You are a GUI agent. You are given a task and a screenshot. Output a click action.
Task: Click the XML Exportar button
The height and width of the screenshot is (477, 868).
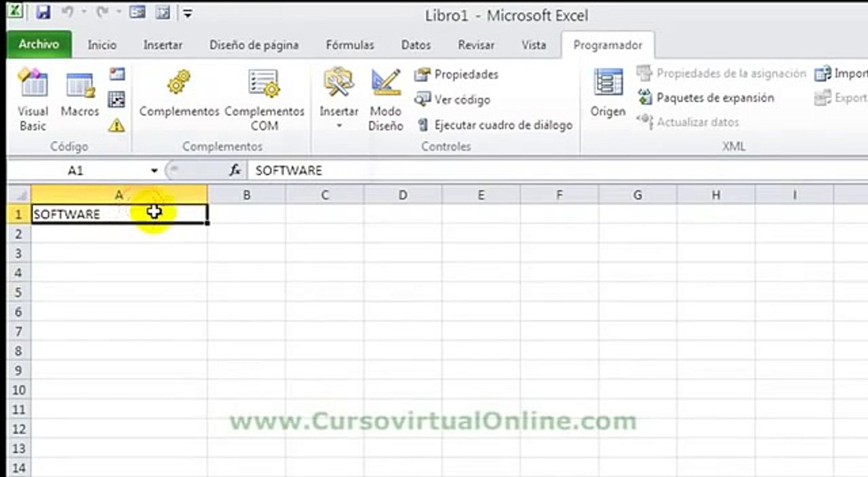[x=841, y=98]
